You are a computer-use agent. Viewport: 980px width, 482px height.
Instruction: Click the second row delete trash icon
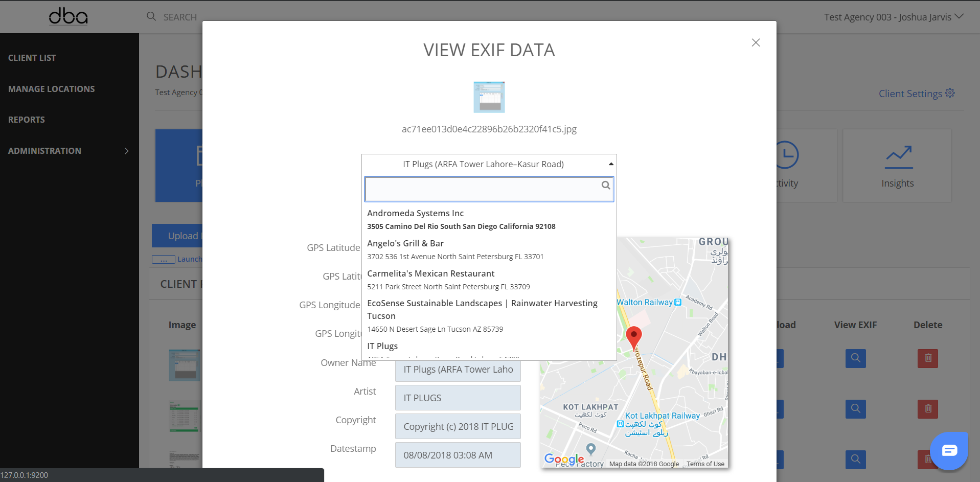(927, 409)
